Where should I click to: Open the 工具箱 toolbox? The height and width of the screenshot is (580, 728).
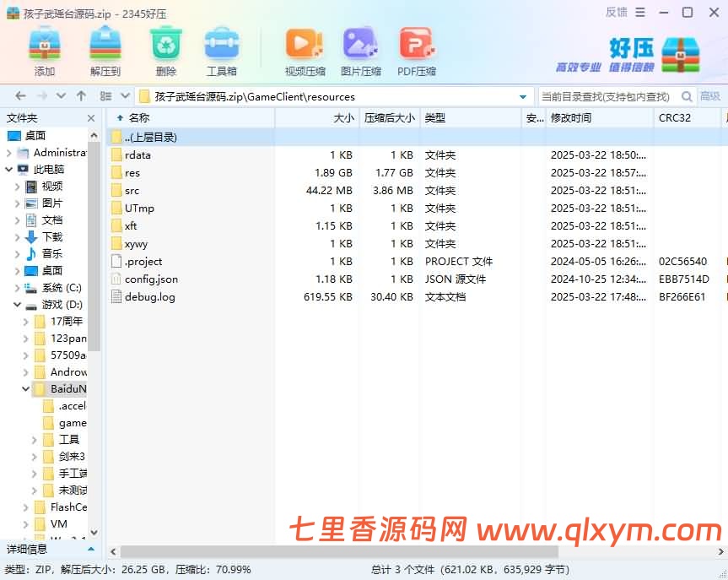click(x=222, y=46)
